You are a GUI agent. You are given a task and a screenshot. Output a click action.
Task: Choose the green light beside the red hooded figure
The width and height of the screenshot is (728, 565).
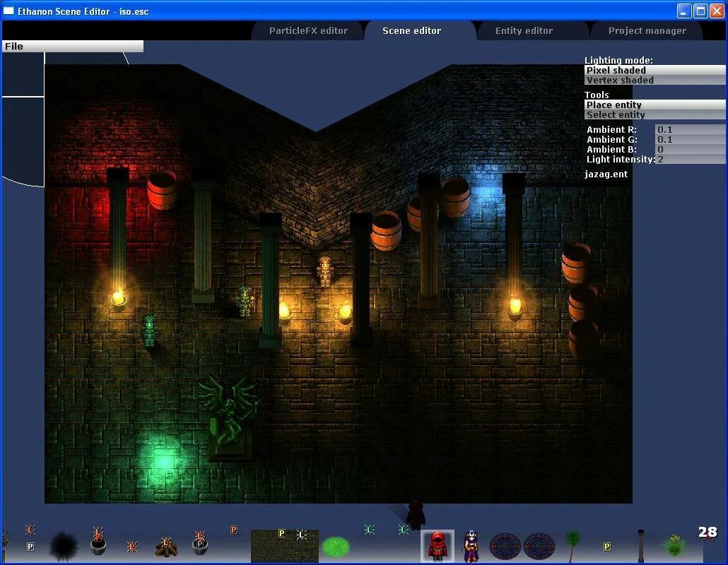pos(403,529)
